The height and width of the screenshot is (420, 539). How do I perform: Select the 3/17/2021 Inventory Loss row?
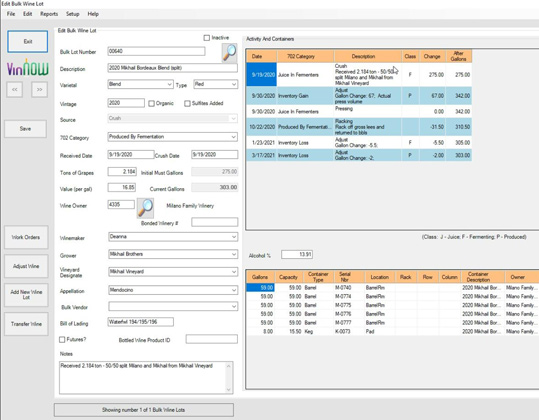pos(359,155)
